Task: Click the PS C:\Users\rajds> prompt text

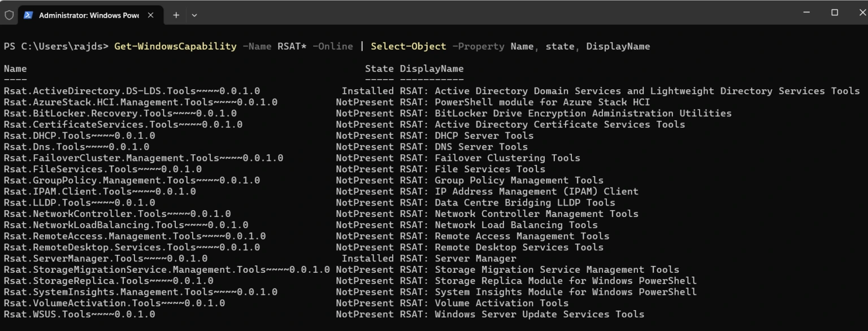Action: 56,46
